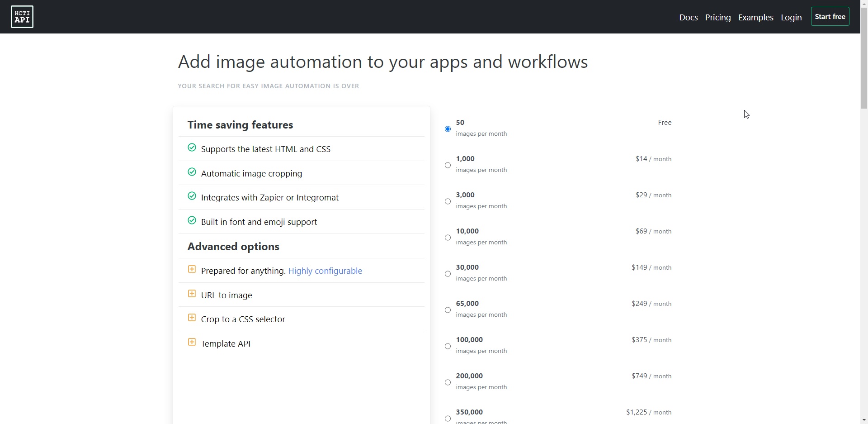Screen dimensions: 868x424
Task: Click the checkmark icon beside Supports latest HTML and CSS
Action: pyautogui.click(x=192, y=148)
